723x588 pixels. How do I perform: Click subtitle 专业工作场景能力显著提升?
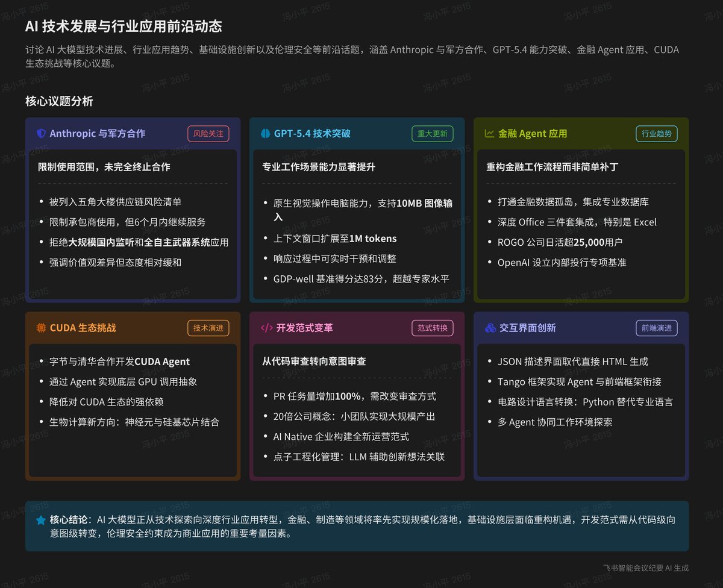[319, 167]
